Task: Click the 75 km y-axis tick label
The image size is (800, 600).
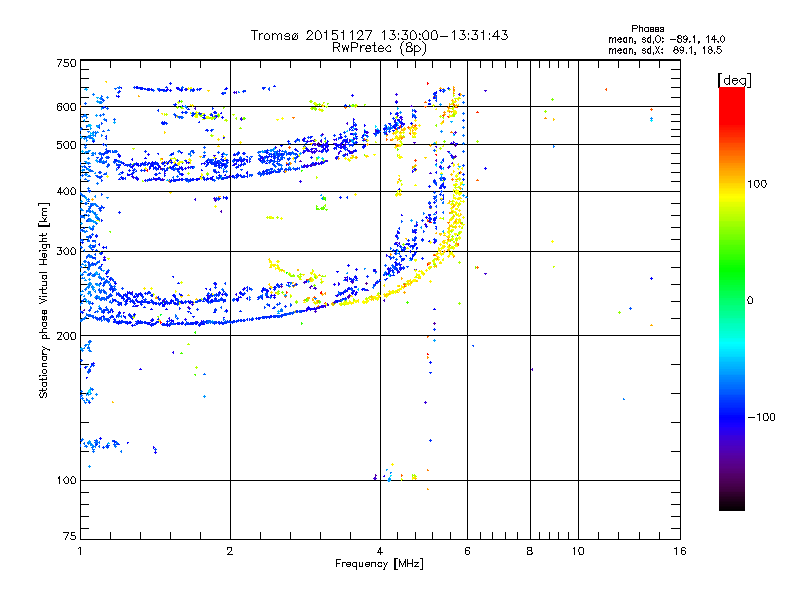Action: [68, 537]
